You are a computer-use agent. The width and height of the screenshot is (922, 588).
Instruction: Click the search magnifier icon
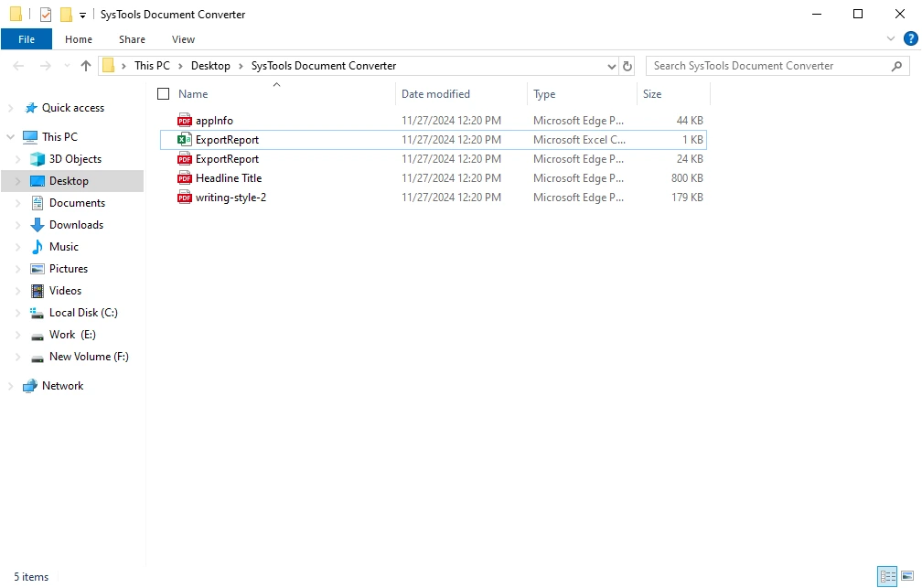[x=896, y=66]
